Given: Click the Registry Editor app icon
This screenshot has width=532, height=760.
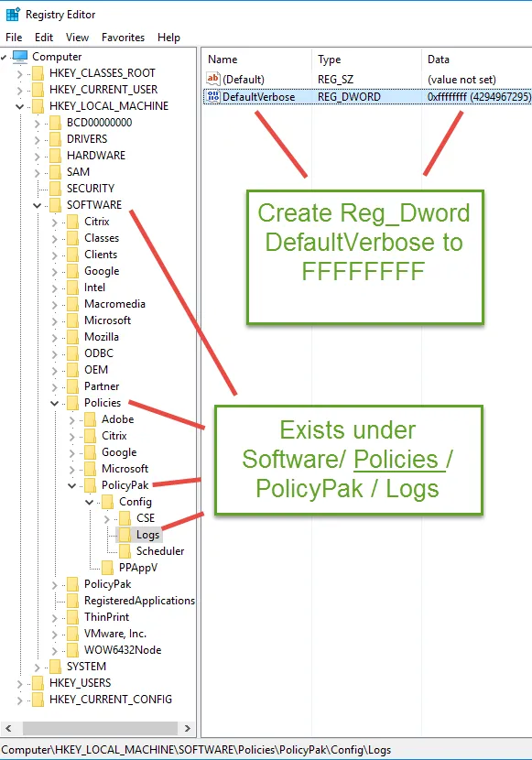Looking at the screenshot, I should coord(13,15).
